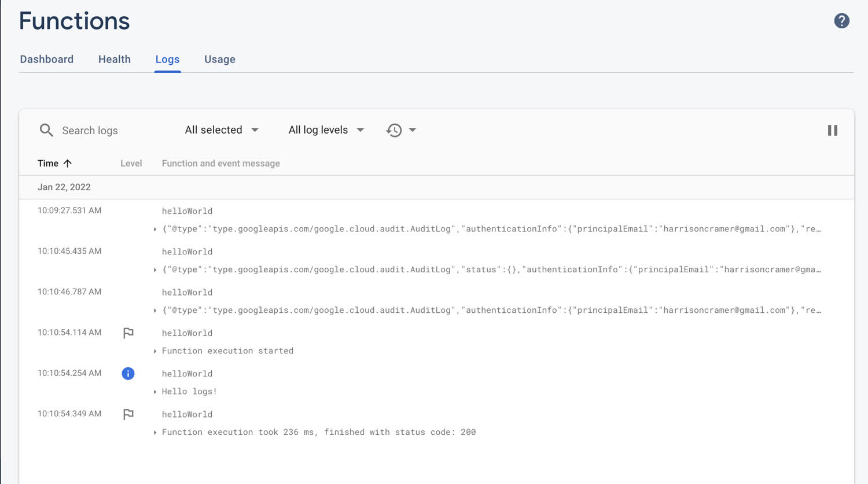Click the Level column header

point(131,164)
